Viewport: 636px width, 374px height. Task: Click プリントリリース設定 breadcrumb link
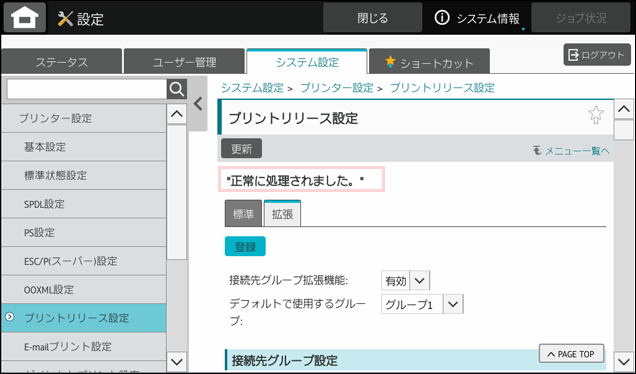[442, 88]
